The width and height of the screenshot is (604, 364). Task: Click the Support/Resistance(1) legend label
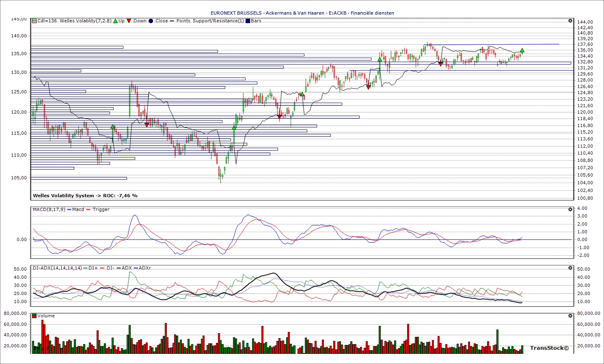coord(218,21)
